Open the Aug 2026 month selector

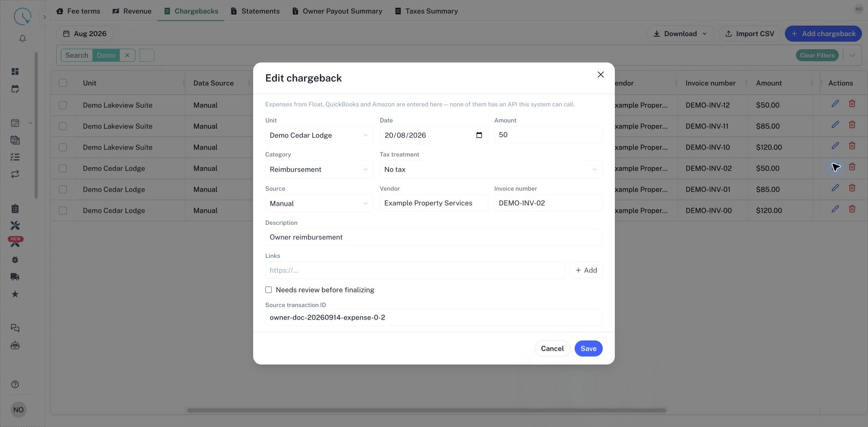pyautogui.click(x=84, y=34)
